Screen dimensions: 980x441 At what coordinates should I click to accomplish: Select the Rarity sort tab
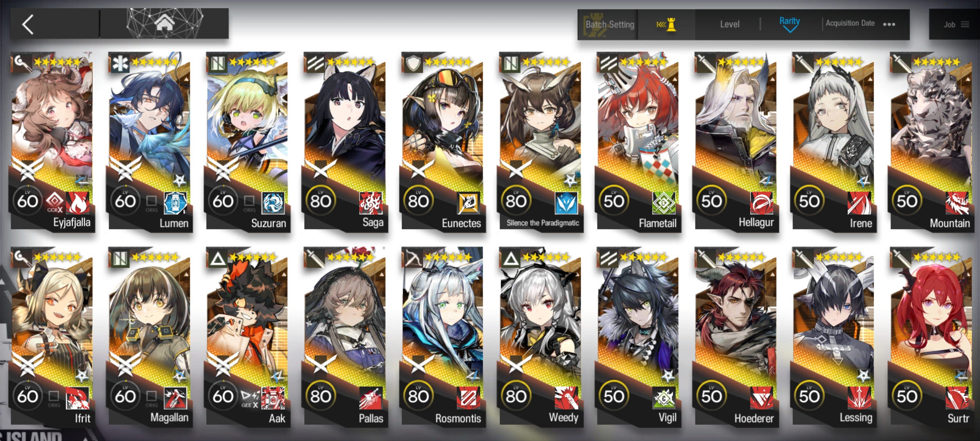pos(789,21)
